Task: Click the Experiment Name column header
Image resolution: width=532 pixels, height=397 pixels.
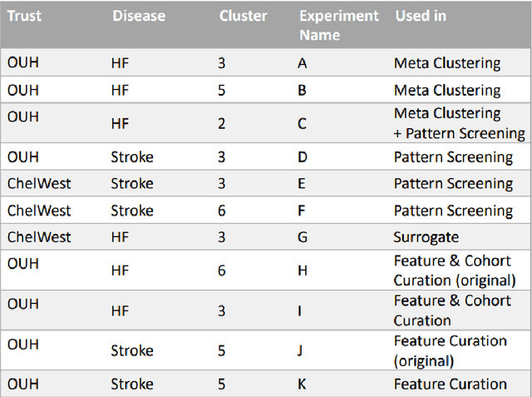Action: click(338, 25)
